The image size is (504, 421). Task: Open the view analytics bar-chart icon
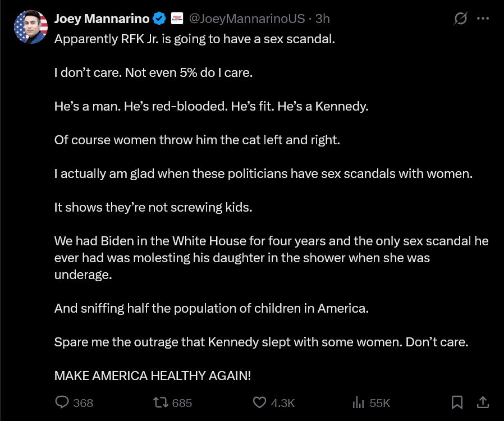tap(359, 402)
